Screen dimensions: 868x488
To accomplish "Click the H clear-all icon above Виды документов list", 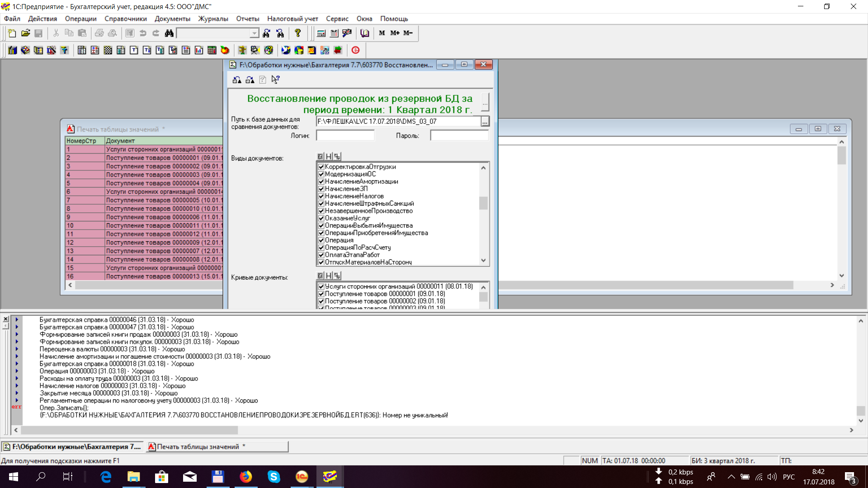I will coord(329,156).
